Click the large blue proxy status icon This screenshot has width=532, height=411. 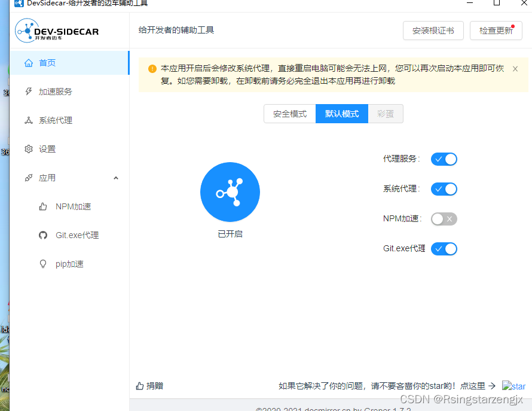tap(230, 192)
